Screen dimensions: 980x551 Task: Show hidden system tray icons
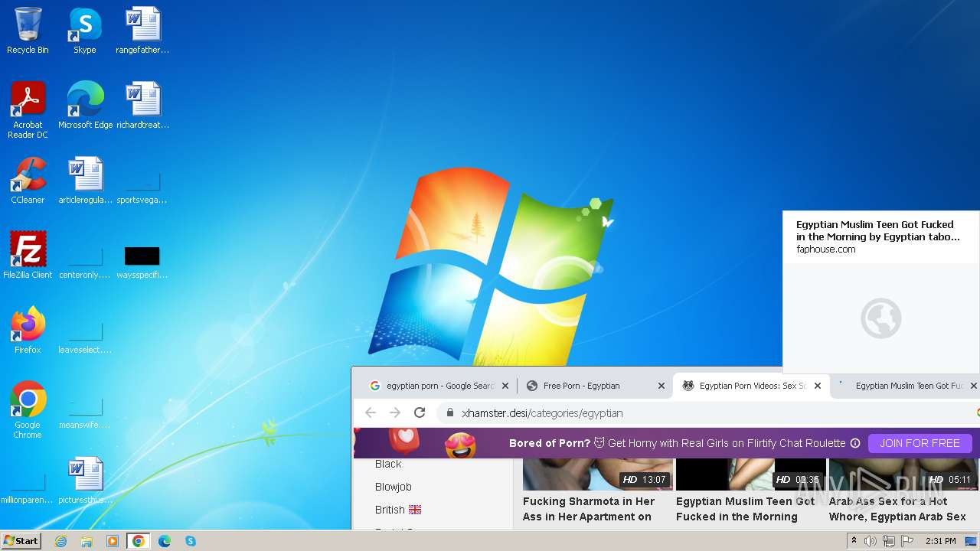(854, 541)
